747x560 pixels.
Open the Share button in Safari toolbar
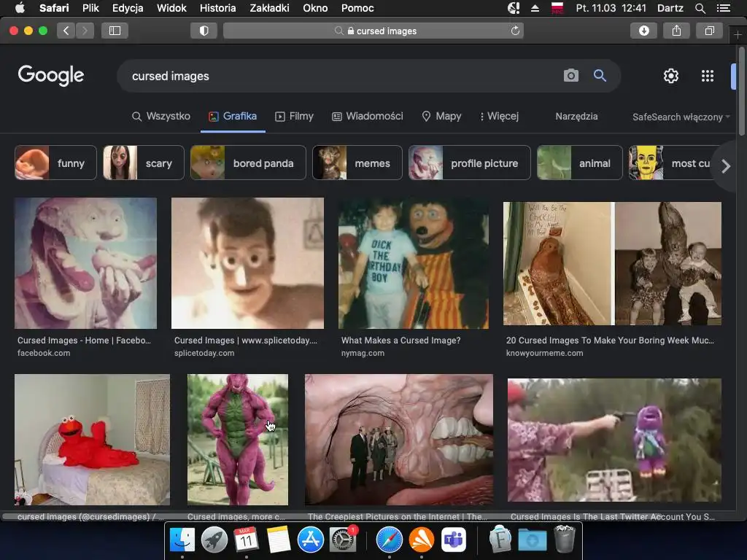tap(676, 31)
